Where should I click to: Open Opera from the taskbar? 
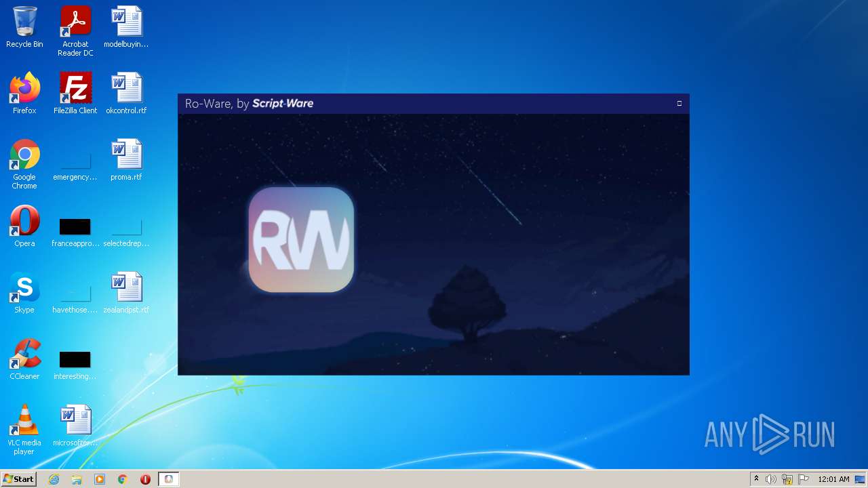coord(145,479)
